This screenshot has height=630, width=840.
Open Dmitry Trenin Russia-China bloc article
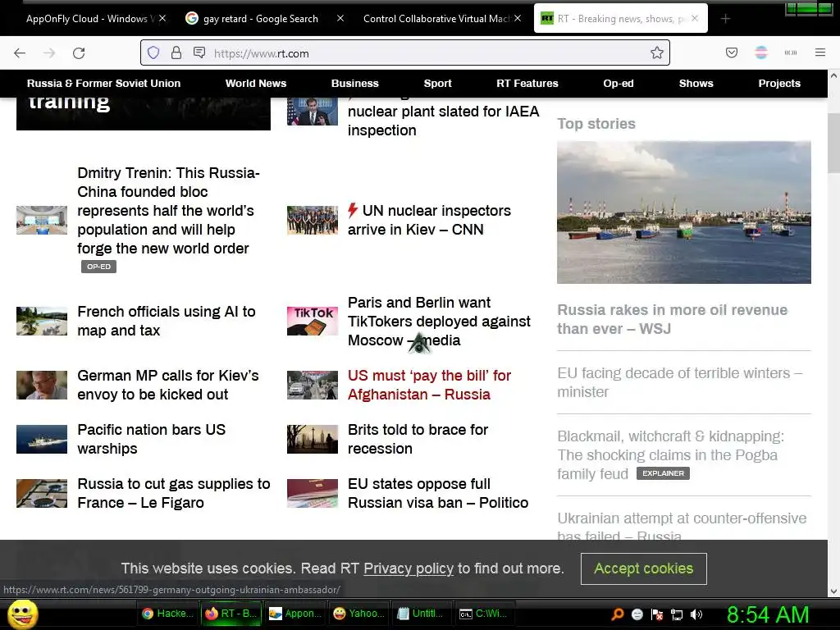pos(168,211)
